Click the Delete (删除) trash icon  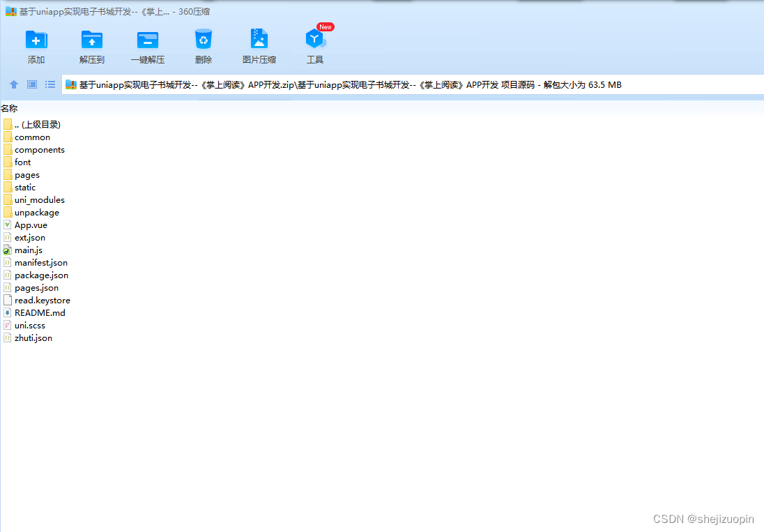(x=203, y=39)
